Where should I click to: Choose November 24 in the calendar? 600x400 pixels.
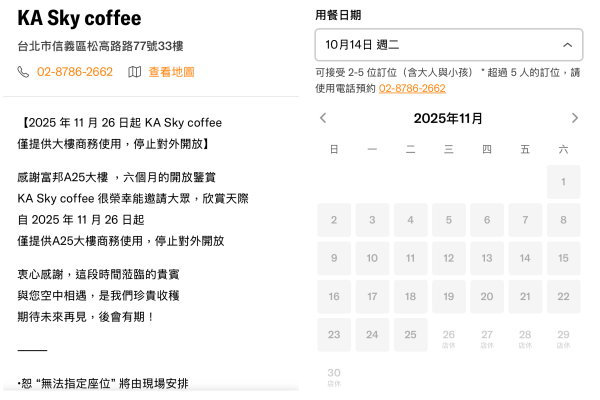point(372,335)
